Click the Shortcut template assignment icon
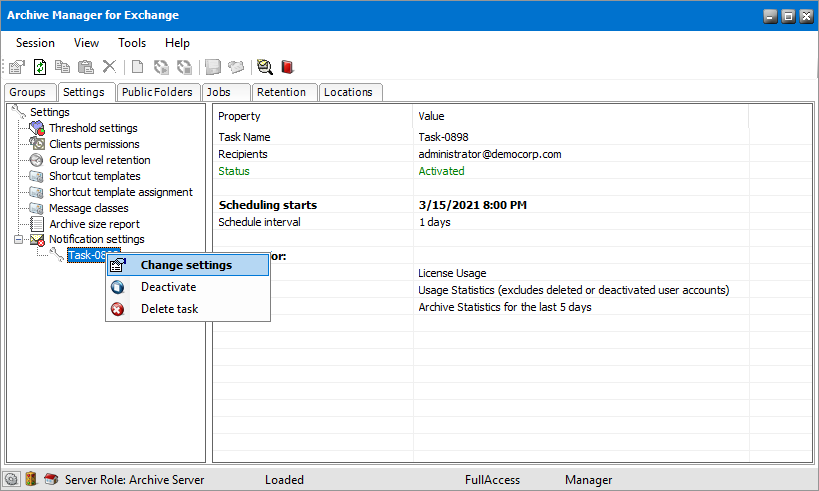Screen dimensions: 819x491 click(37, 192)
